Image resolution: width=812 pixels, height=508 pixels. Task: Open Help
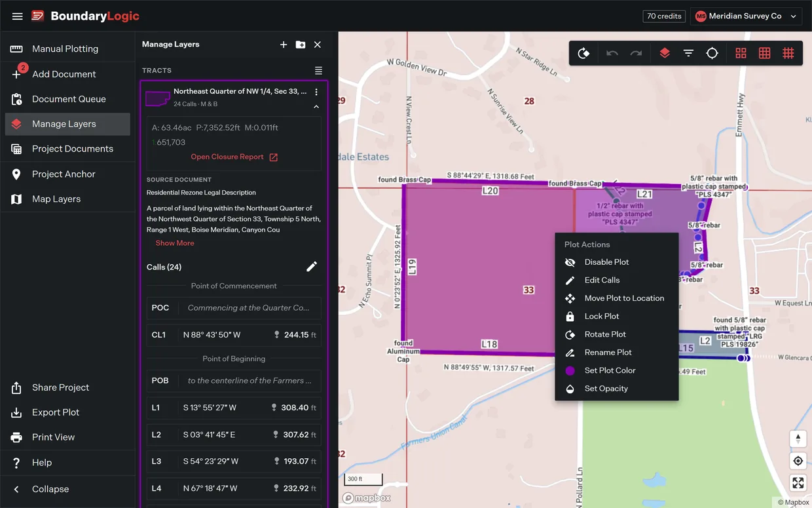click(x=67, y=462)
